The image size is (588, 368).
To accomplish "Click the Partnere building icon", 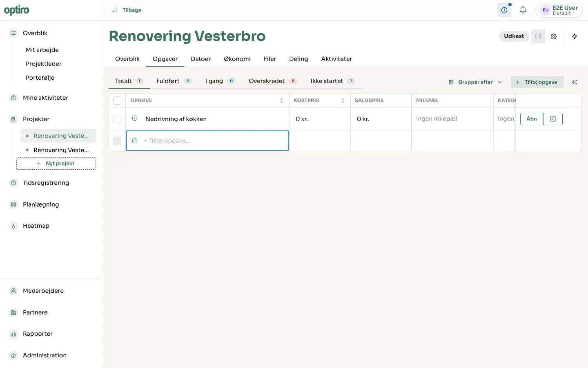I will [13, 312].
